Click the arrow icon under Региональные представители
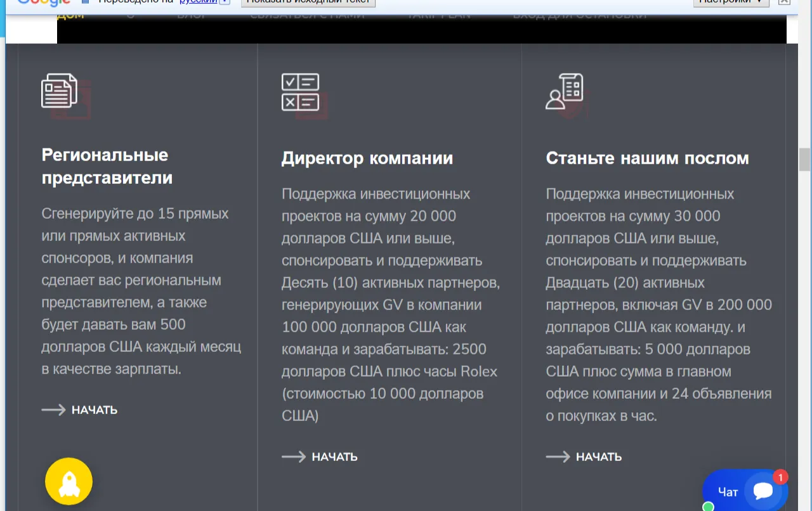812x511 pixels. tap(54, 410)
